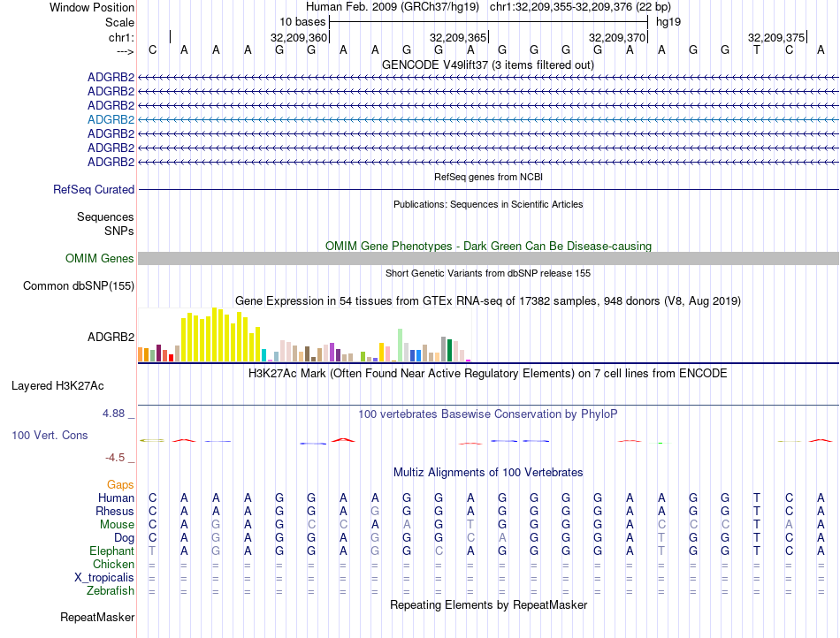Click the Common dbSNP(155) track label
The height and width of the screenshot is (638, 840).
78,285
